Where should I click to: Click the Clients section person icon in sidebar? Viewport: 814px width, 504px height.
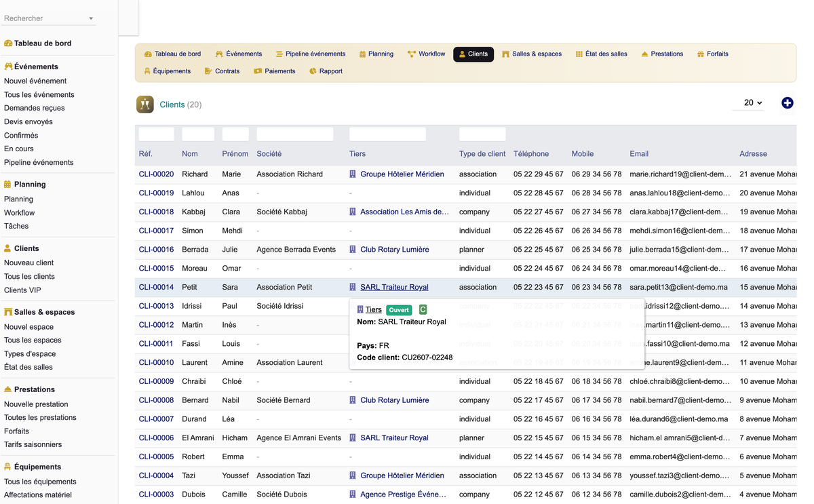[7, 248]
